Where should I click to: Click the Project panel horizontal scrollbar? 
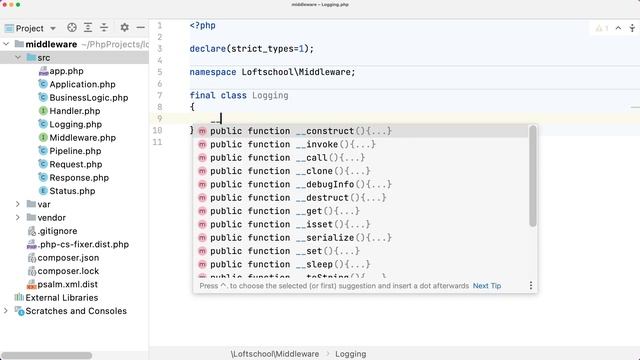tap(47, 356)
